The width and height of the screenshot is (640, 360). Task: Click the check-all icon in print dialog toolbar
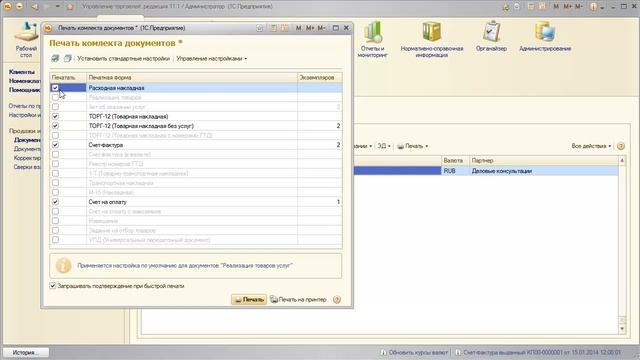pyautogui.click(x=55, y=58)
